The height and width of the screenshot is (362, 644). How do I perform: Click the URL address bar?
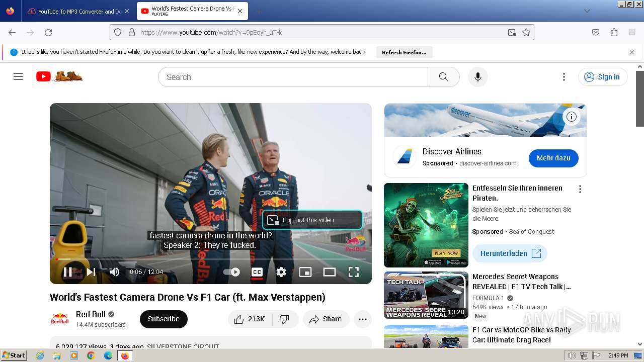point(322,32)
